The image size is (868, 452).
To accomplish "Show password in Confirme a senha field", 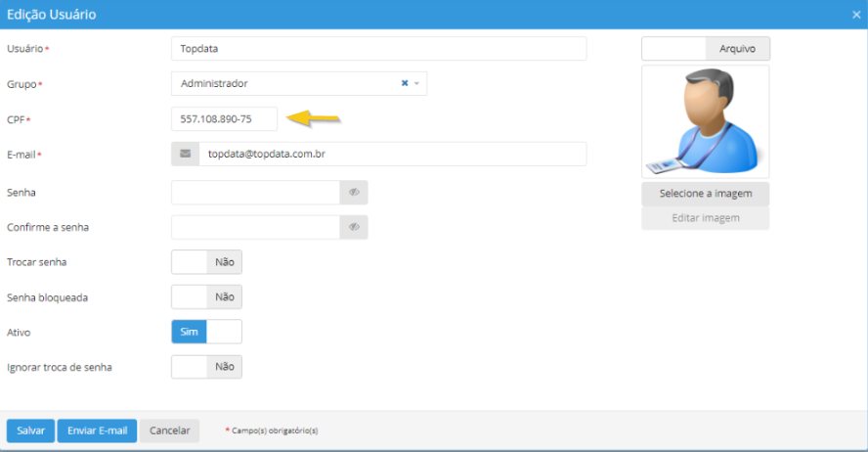I will coord(354,227).
